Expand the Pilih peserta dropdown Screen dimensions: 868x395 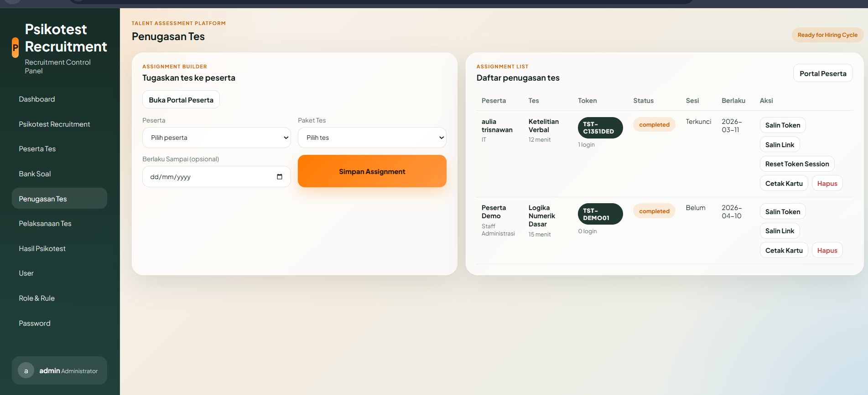pyautogui.click(x=216, y=138)
